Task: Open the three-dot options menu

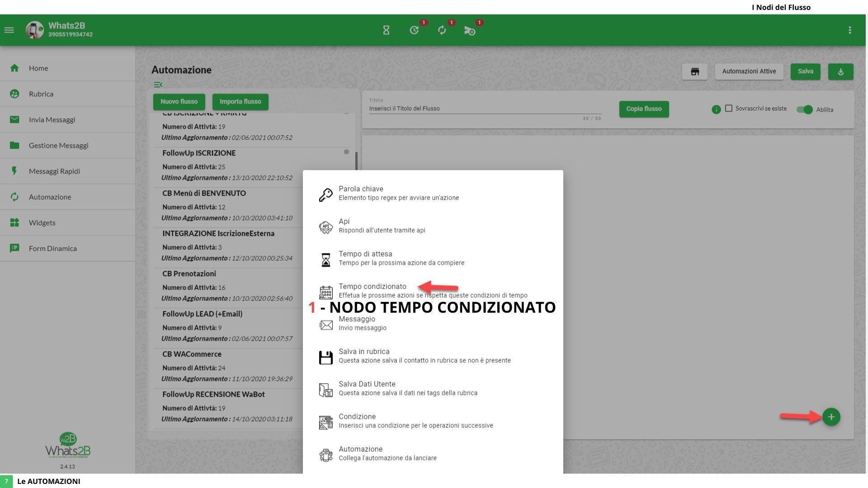Action: point(850,30)
